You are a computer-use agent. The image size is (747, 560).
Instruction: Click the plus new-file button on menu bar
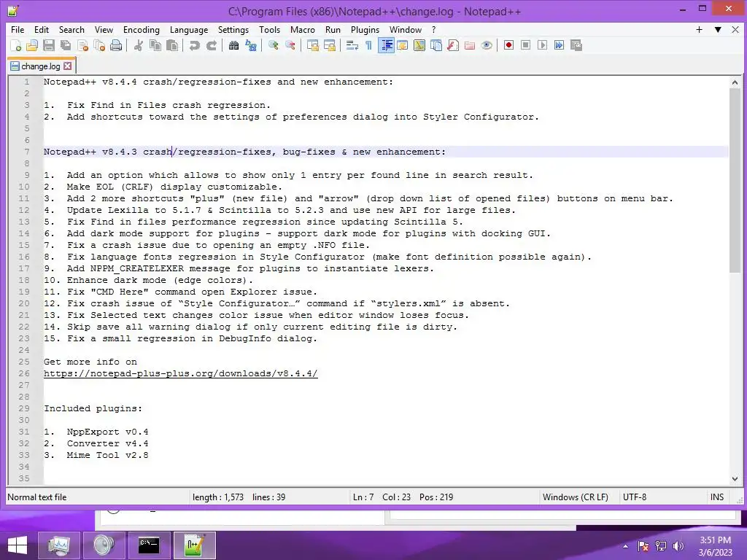[x=699, y=29]
